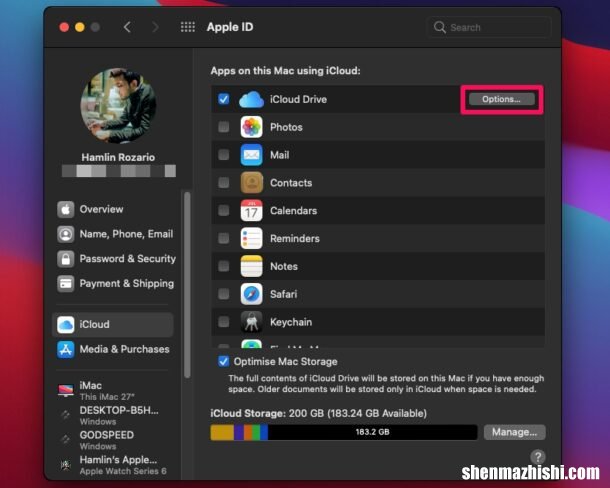Screen dimensions: 610x488
Task: Enable the Contacts checkbox
Action: pyautogui.click(x=224, y=183)
